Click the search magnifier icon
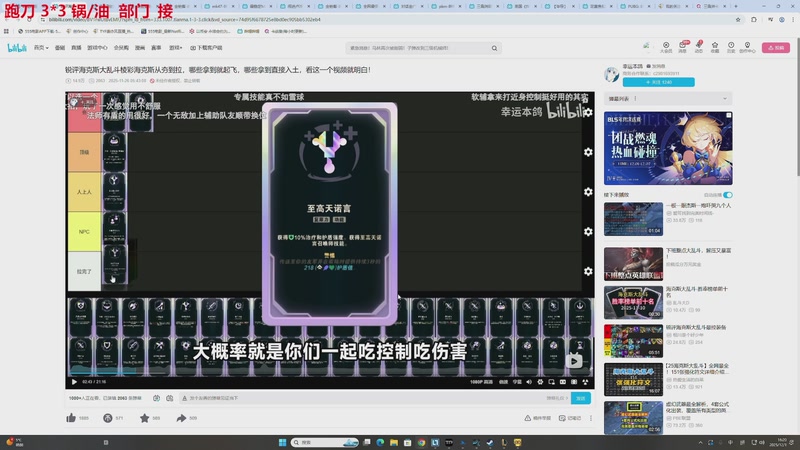Image resolution: width=800 pixels, height=450 pixels. coord(494,48)
